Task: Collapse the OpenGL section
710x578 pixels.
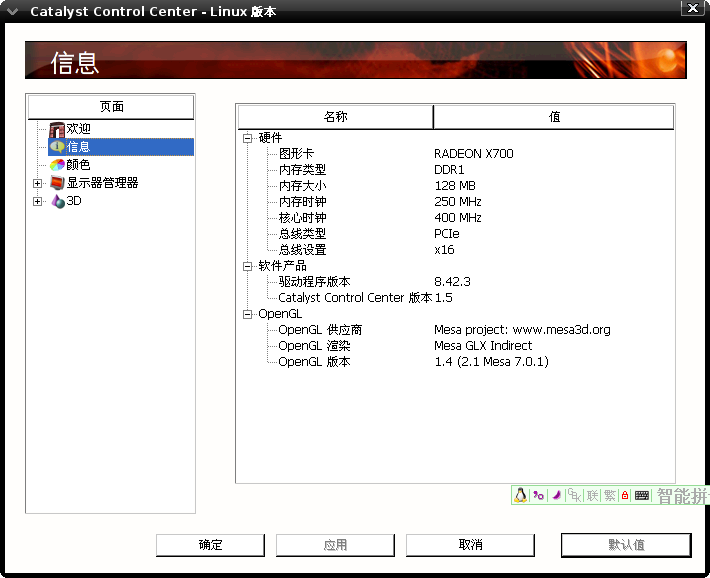Action: tap(247, 314)
